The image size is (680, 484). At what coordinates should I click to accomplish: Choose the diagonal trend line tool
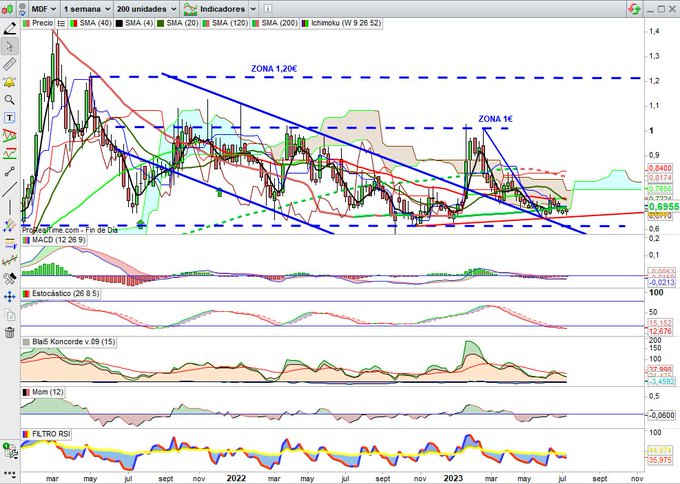coord(9,189)
